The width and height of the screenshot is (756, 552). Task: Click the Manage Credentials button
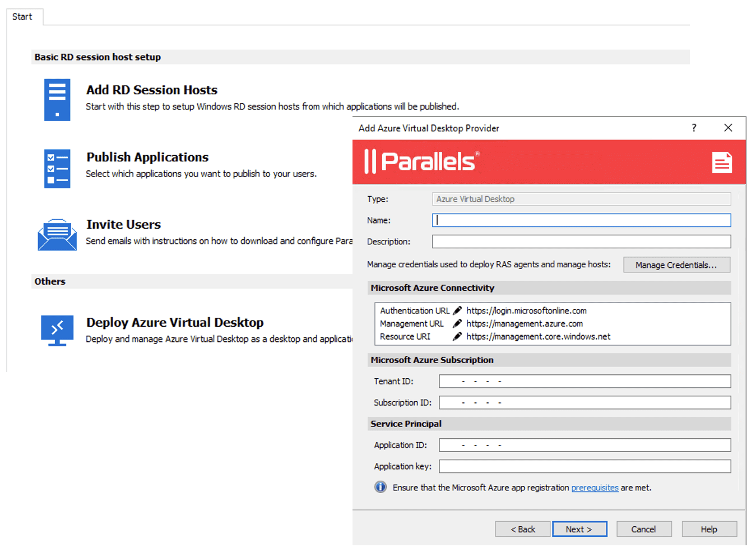676,265
